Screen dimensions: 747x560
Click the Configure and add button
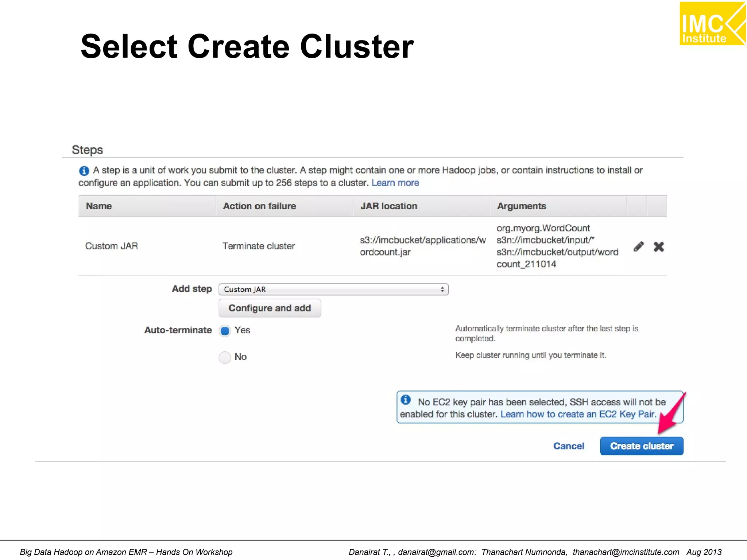tap(270, 308)
